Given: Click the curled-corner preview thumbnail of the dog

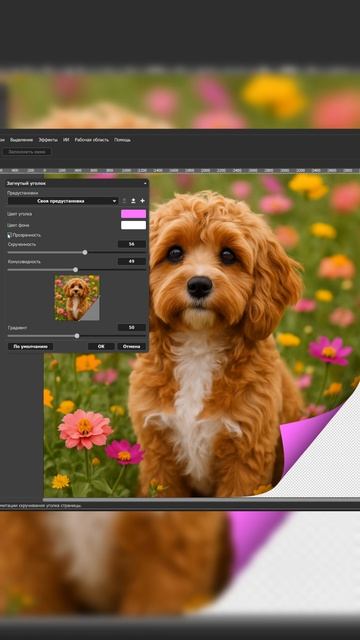Looking at the screenshot, I should (77, 298).
